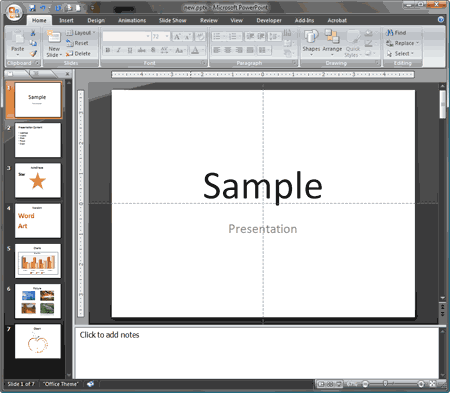The height and width of the screenshot is (393, 450).
Task: Click the Click to add notes area
Action: (x=257, y=353)
